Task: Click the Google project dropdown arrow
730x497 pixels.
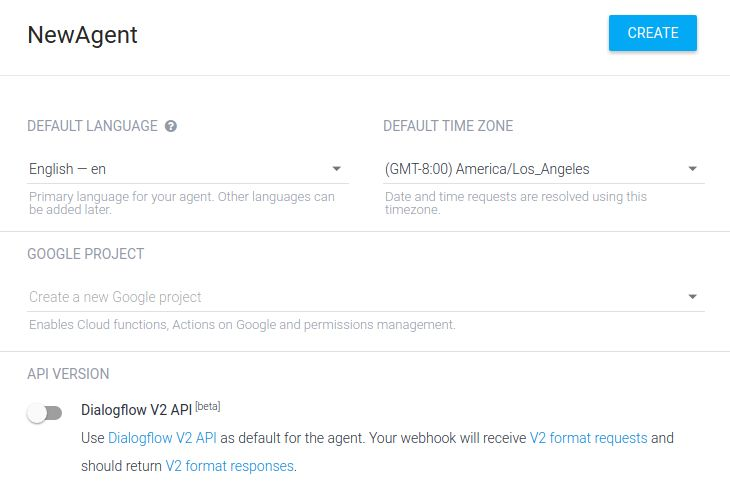Action: click(693, 297)
